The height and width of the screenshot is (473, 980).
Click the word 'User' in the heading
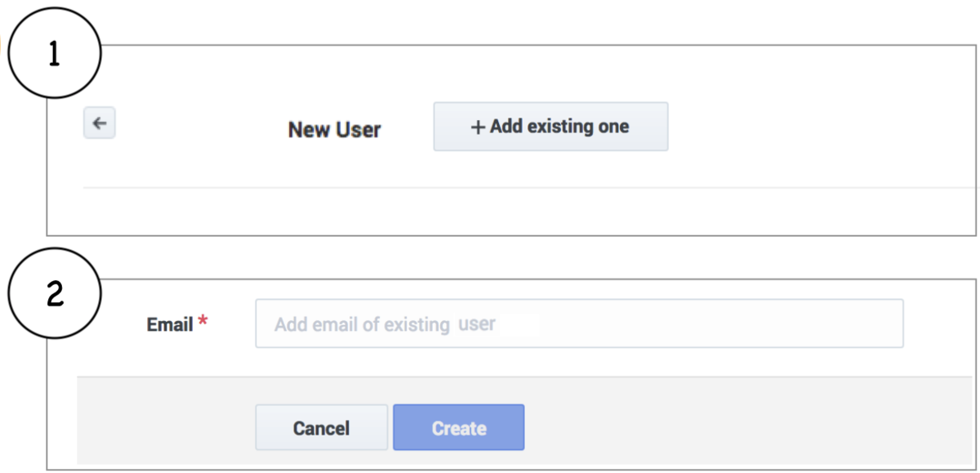[359, 130]
